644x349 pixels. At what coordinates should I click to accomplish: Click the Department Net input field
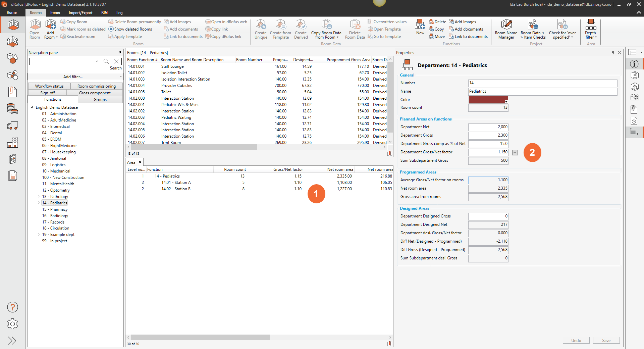(488, 127)
